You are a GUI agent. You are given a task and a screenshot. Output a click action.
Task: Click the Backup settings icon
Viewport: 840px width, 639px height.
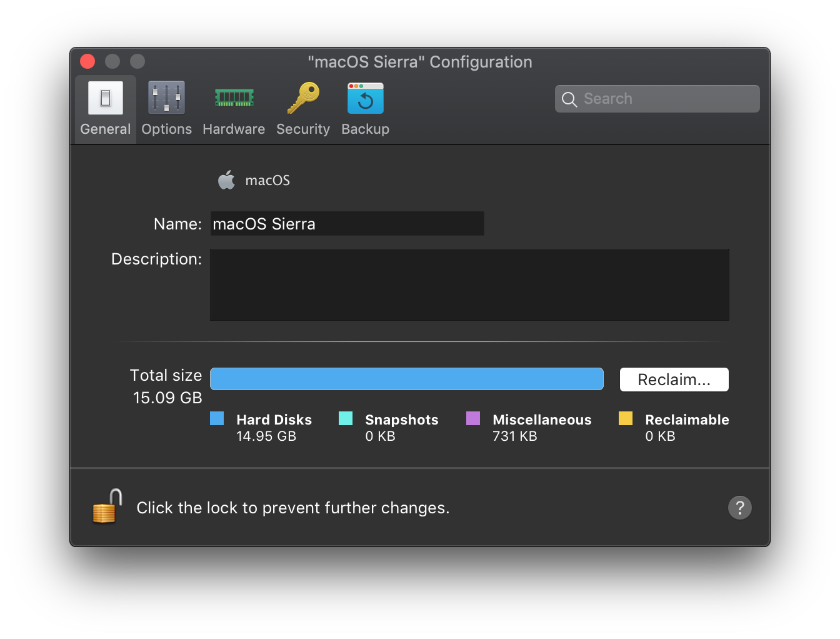pos(365,98)
